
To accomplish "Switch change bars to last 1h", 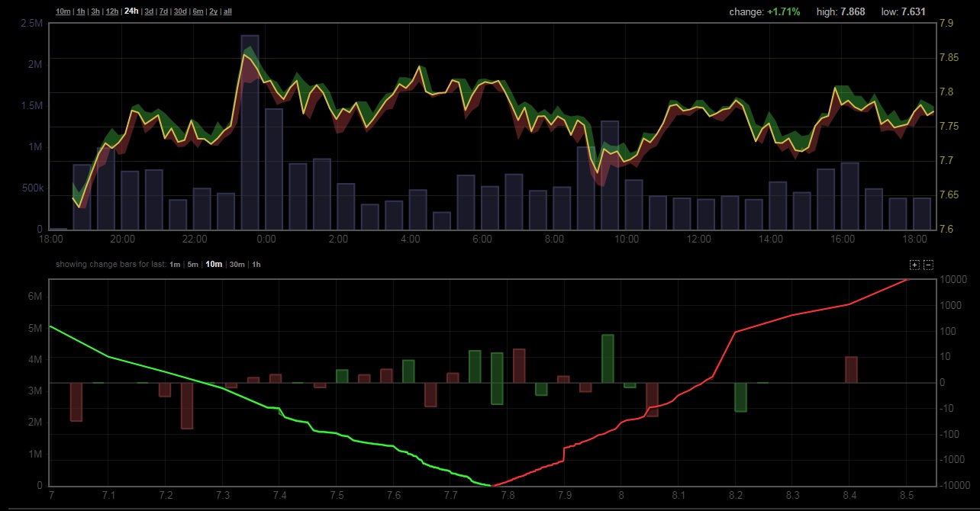I will pyautogui.click(x=256, y=265).
